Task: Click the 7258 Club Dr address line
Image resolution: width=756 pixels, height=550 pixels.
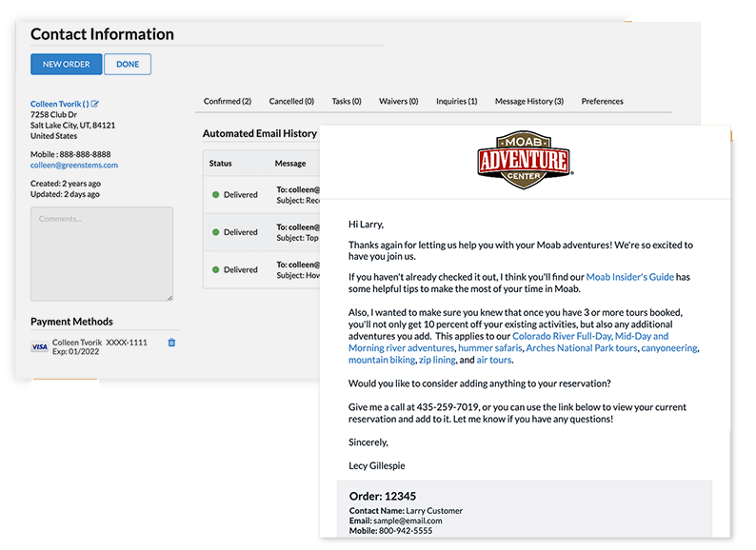Action: [53, 115]
